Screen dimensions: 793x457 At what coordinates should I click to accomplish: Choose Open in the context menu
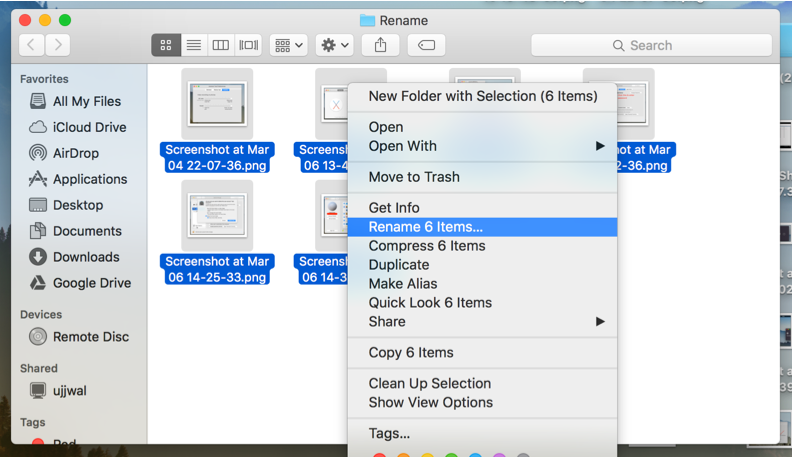tap(482, 127)
